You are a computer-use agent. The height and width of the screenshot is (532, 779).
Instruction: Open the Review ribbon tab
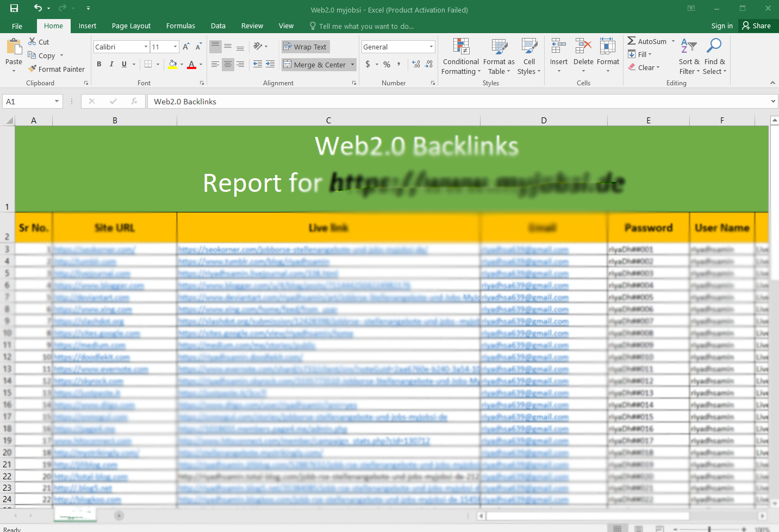coord(252,26)
